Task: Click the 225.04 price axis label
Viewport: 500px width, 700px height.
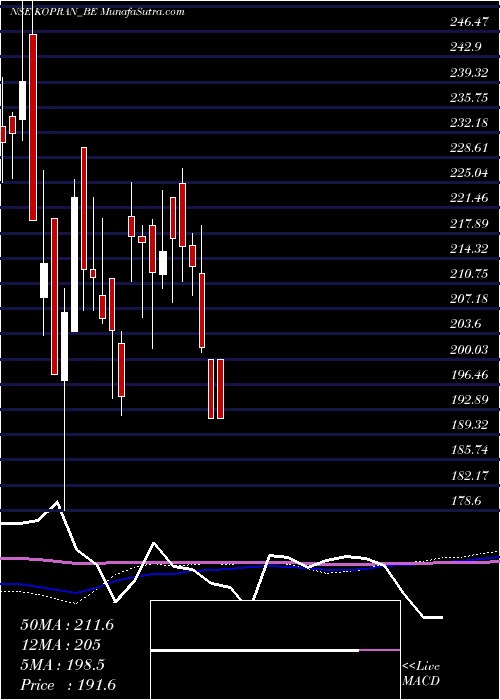Action: 469,173
